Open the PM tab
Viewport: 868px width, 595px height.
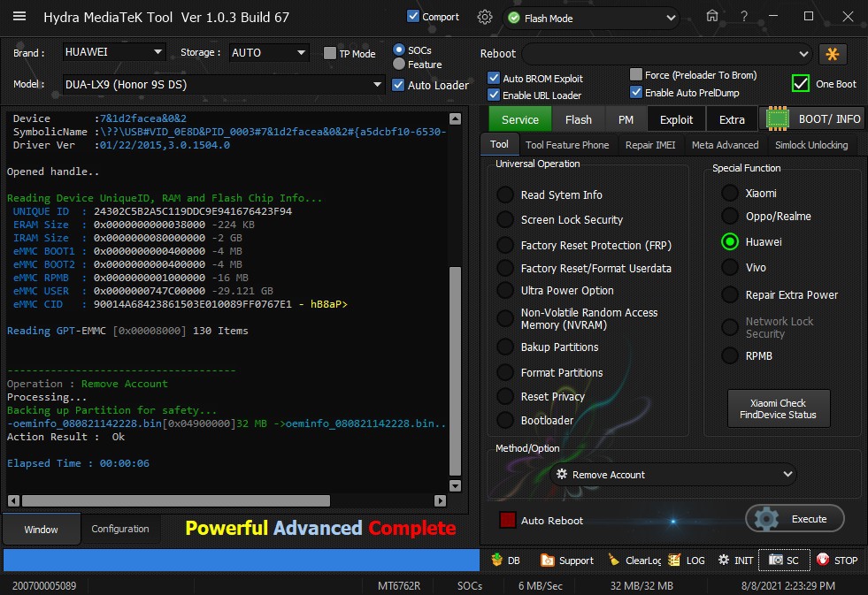[x=626, y=119]
